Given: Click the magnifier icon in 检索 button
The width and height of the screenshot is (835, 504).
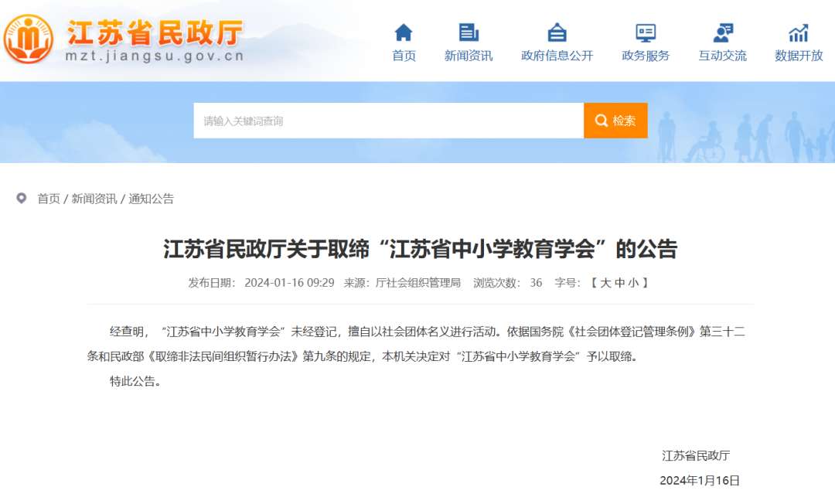Looking at the screenshot, I should [x=602, y=121].
